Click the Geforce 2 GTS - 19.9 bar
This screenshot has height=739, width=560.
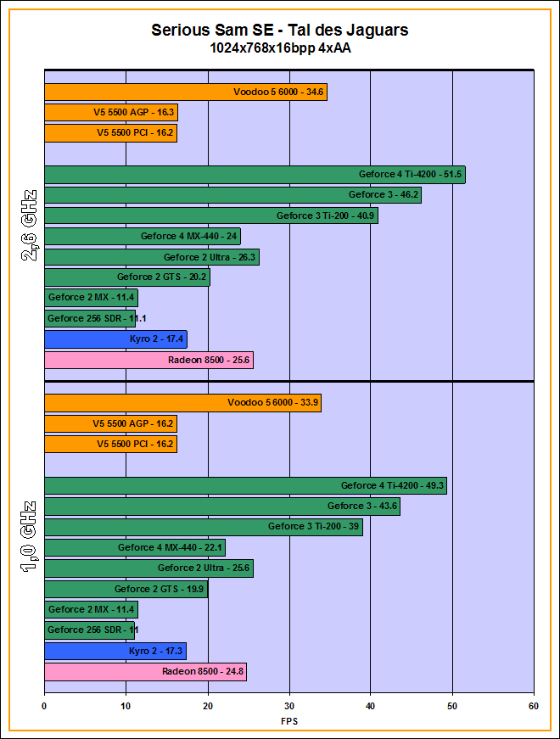pos(126,589)
